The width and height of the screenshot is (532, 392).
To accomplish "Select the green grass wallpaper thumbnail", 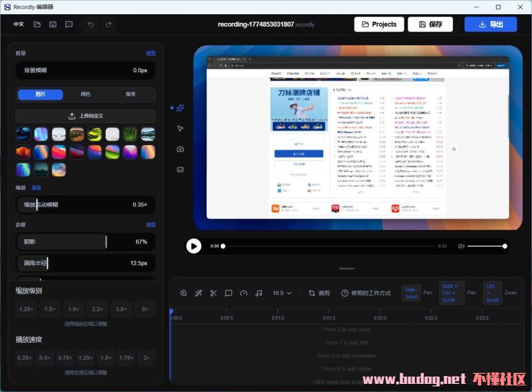I will pos(130,134).
